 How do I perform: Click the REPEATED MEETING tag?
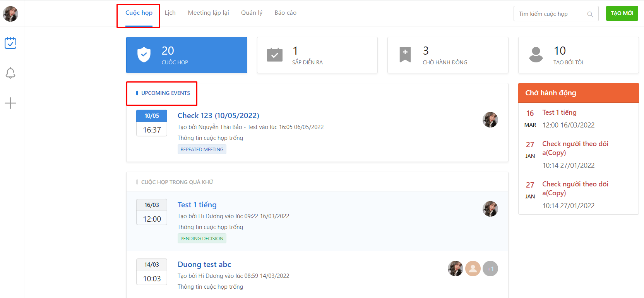[202, 149]
